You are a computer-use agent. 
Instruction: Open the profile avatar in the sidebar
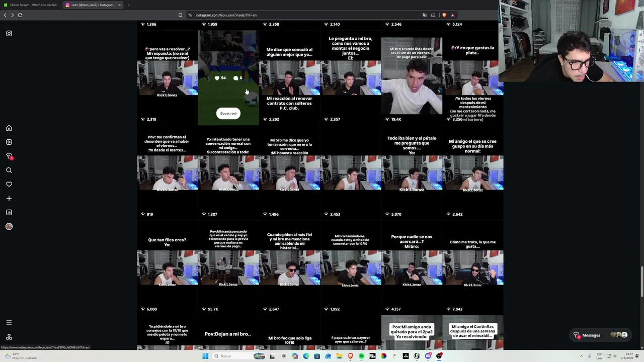point(9,227)
